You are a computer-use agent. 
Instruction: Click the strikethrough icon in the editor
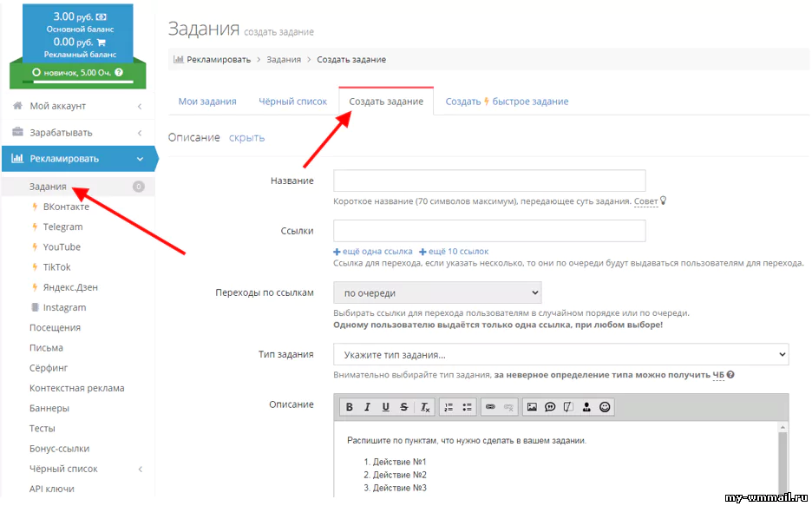tap(404, 406)
